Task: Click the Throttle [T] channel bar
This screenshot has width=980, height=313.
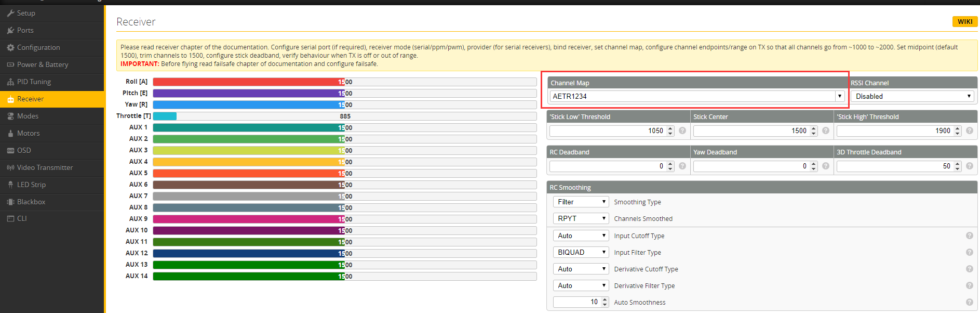Action: pyautogui.click(x=344, y=116)
